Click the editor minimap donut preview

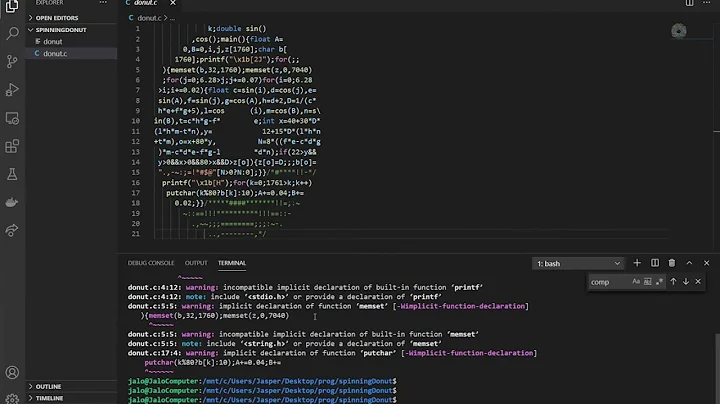point(679,31)
